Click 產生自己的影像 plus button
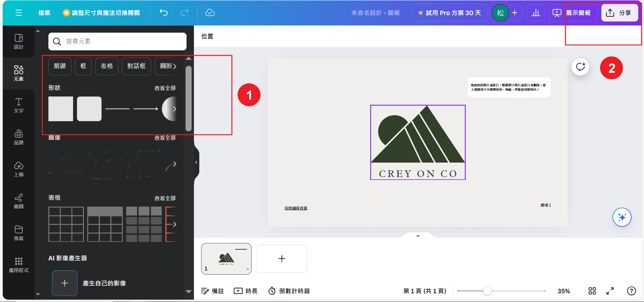 tap(65, 283)
